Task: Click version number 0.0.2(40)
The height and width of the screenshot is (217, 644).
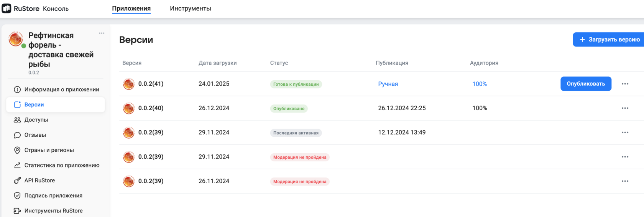Action: pos(151,108)
